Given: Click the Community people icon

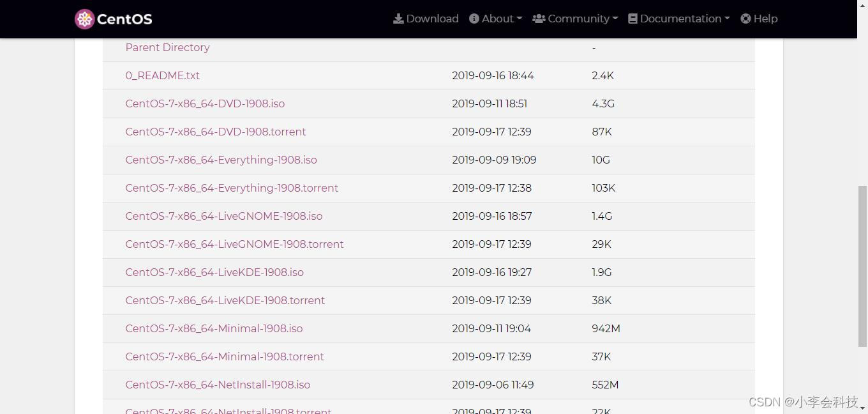Looking at the screenshot, I should coord(539,19).
